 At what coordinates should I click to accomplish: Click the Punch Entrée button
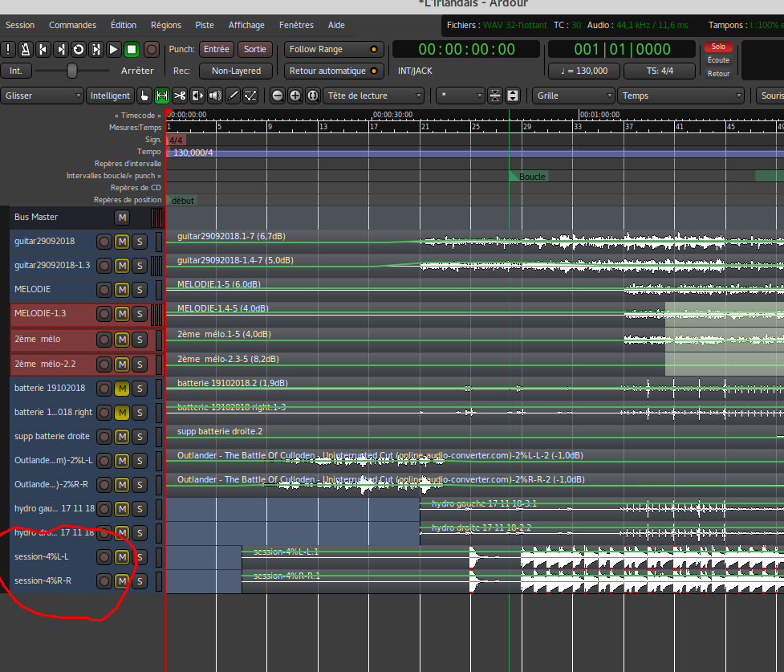tap(216, 49)
